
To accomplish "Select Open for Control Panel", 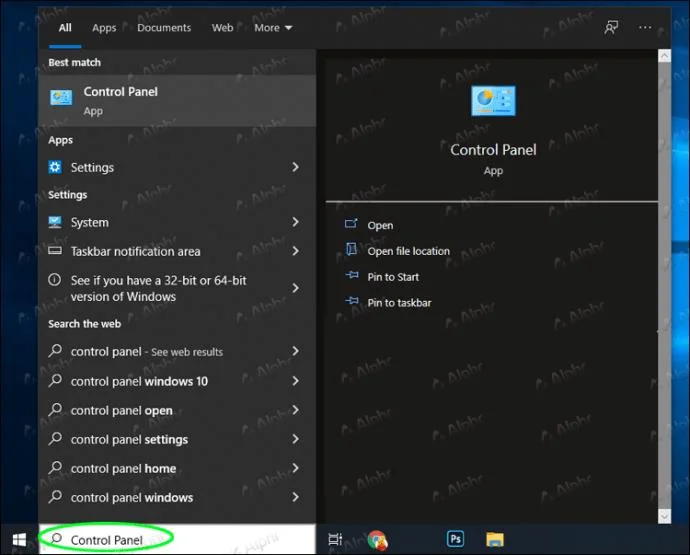I will coord(380,225).
